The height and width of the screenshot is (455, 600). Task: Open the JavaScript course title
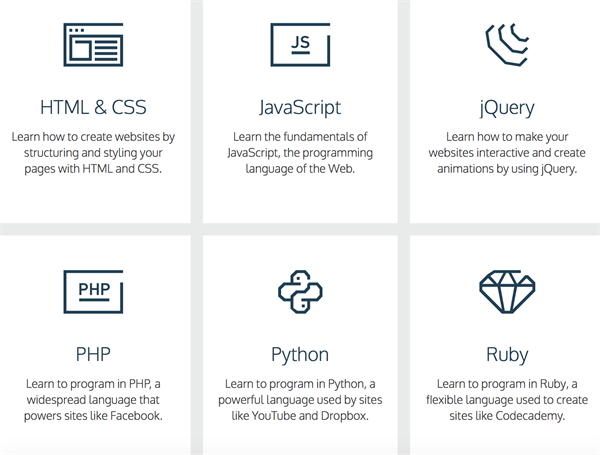[300, 108]
